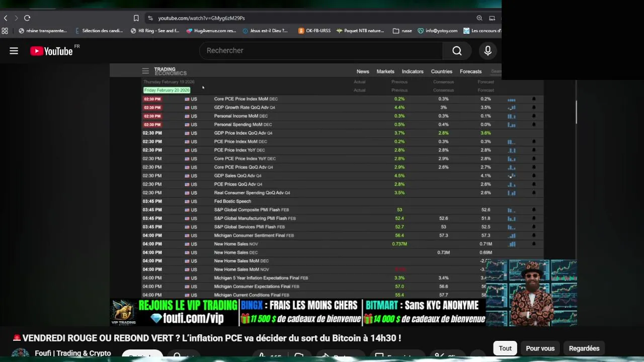Viewport: 644px width, 362px height.
Task: Click the video title 'VENDREDI ROUGE OU REBOND VERT'
Action: point(207,338)
